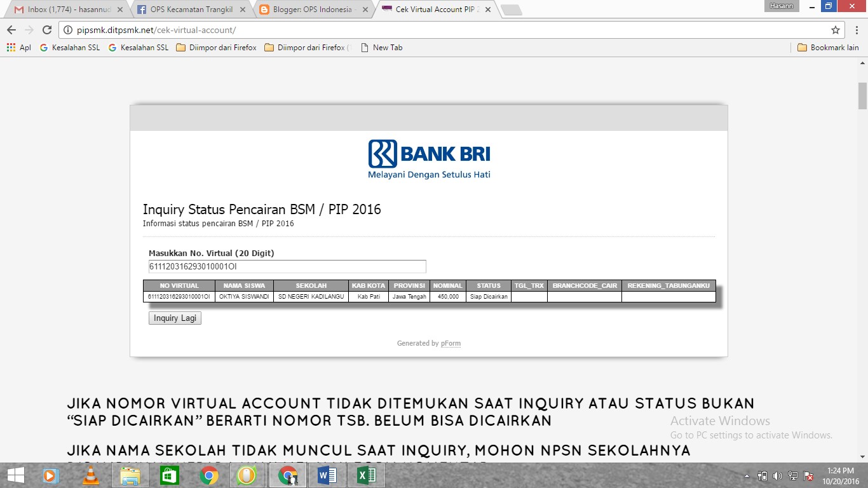This screenshot has width=868, height=488.
Task: Click 450,000 nominal cell
Action: click(448, 297)
